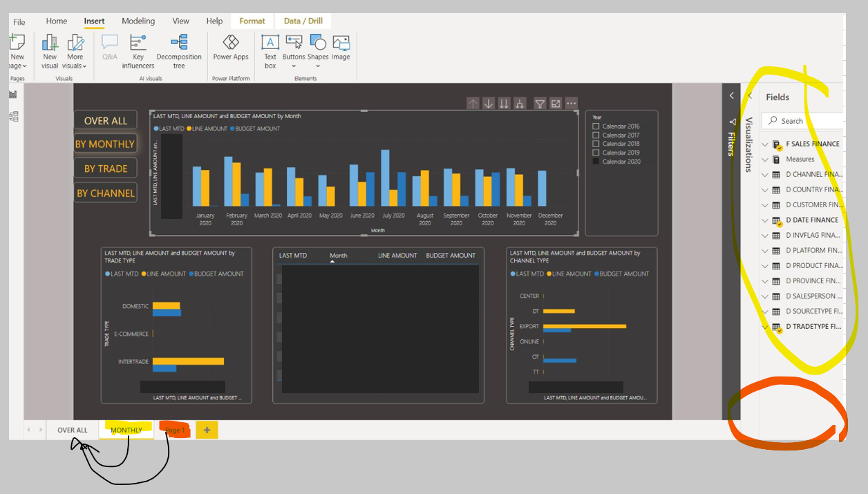
Task: Select D SOURCETYPE FI... table row
Action: click(802, 312)
